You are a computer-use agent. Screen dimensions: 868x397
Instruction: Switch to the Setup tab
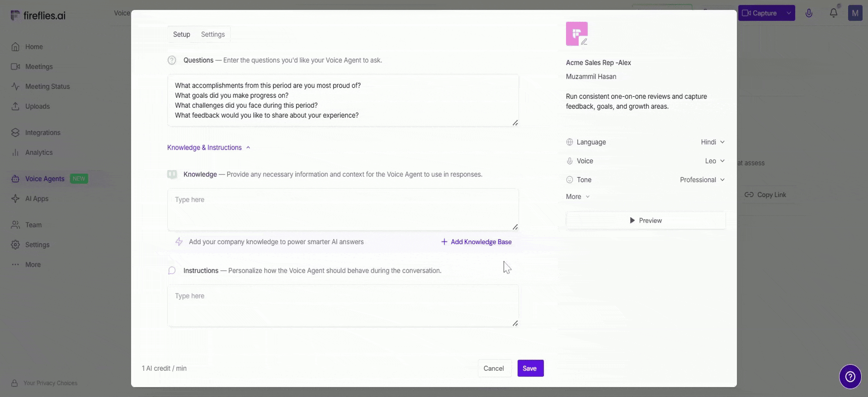point(182,34)
